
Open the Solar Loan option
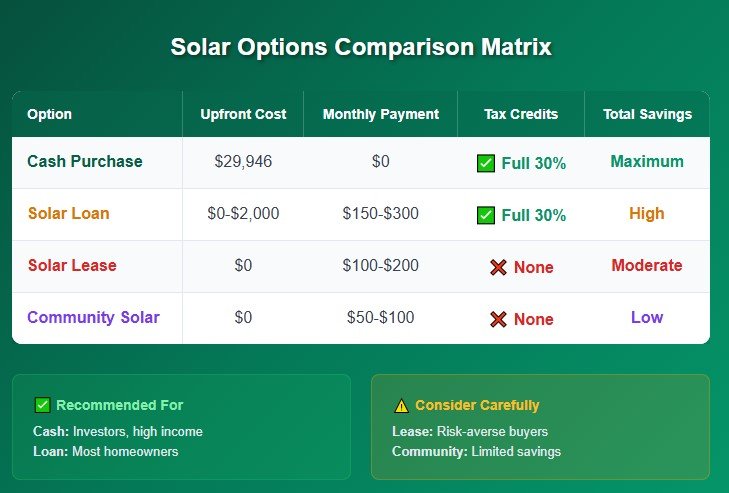point(69,214)
